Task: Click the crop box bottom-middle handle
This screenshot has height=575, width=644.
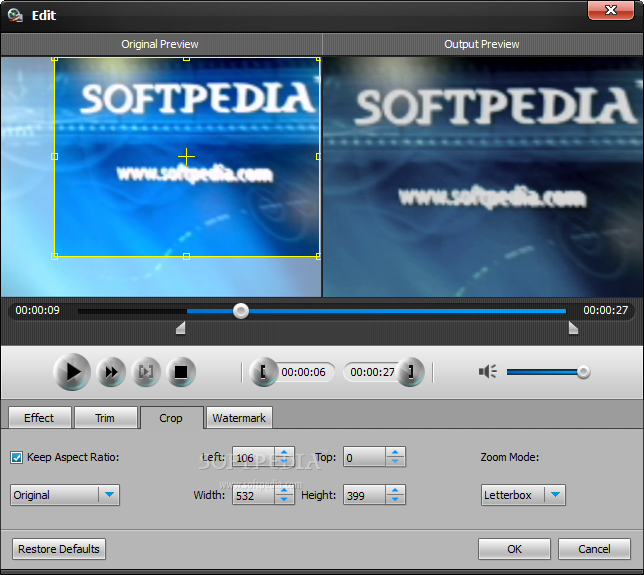Action: [x=186, y=256]
